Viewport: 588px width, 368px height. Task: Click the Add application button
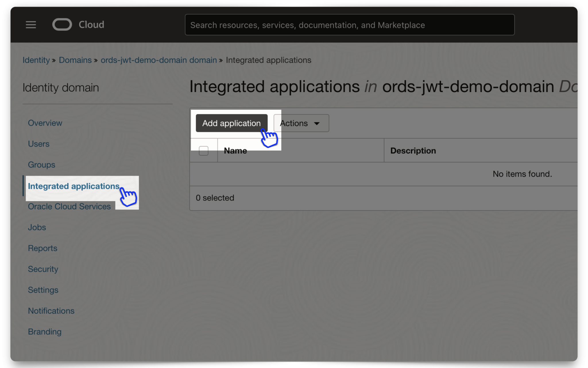[x=231, y=123]
